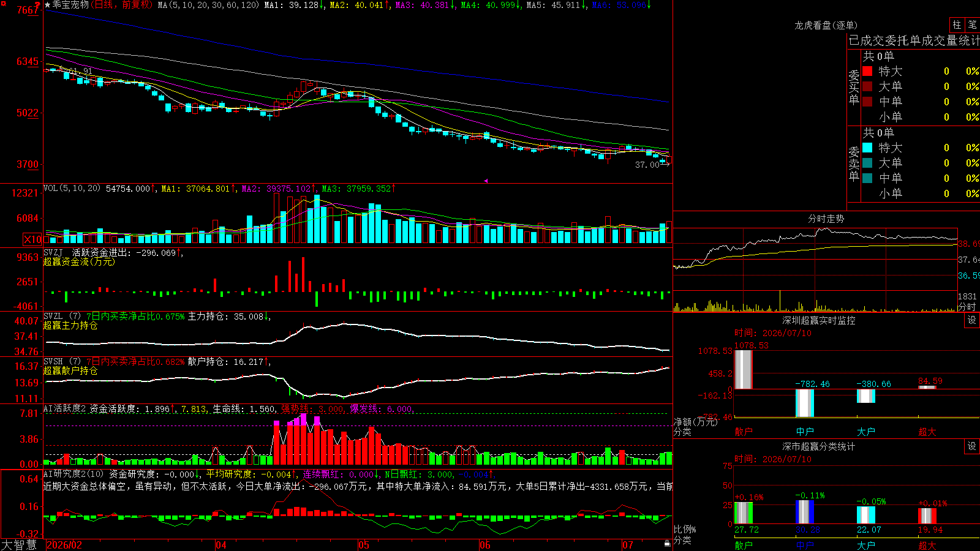Switch 龙虎看盘 to 柱 bar view

[957, 24]
